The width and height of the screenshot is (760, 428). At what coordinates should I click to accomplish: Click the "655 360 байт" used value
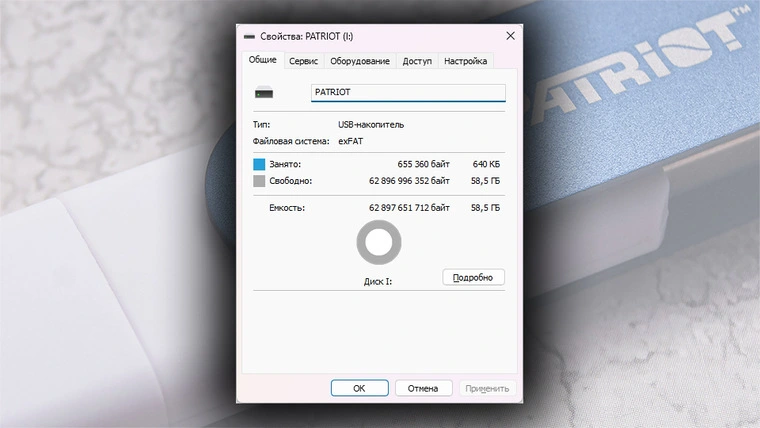pos(424,164)
